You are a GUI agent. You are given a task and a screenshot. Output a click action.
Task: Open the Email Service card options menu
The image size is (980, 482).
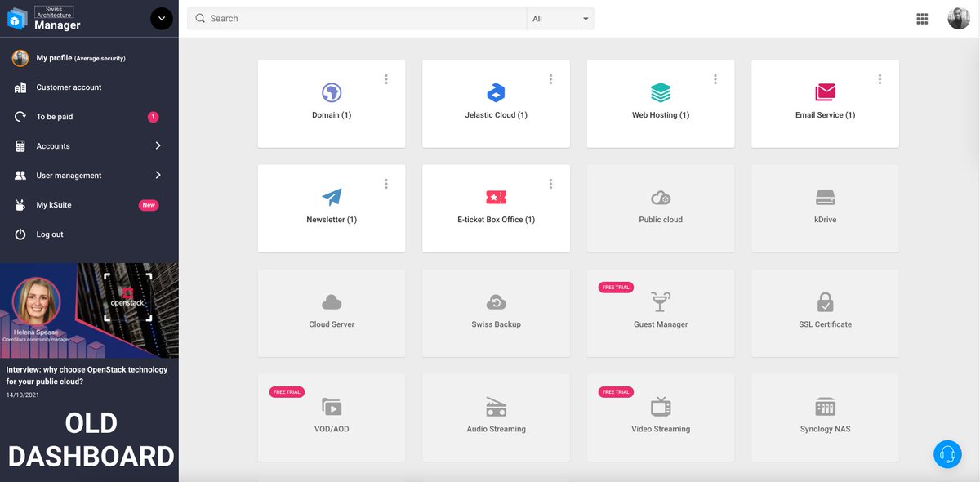(880, 79)
